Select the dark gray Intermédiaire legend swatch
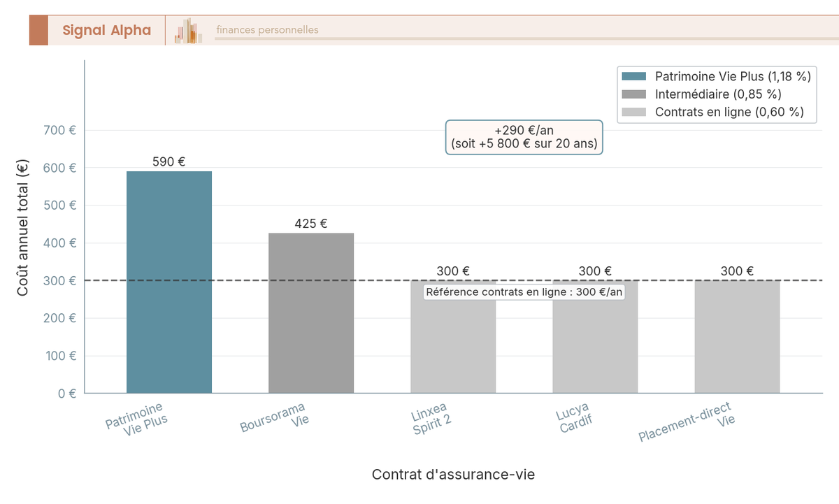 point(634,94)
